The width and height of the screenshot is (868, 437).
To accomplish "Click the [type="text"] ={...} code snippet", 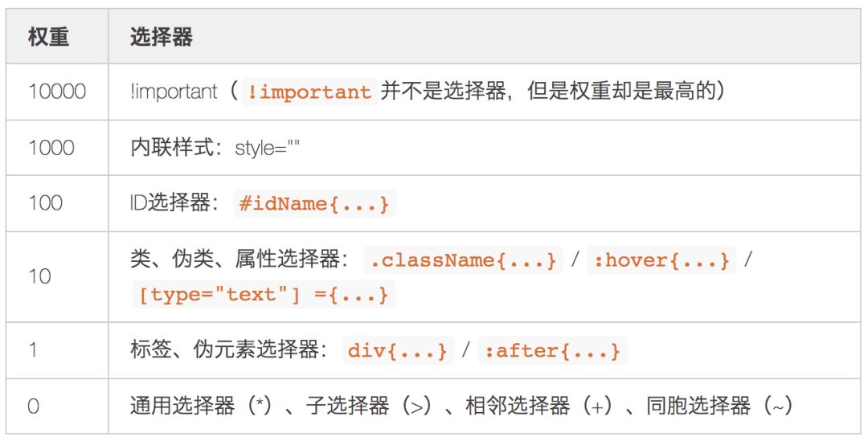I will pyautogui.click(x=264, y=295).
